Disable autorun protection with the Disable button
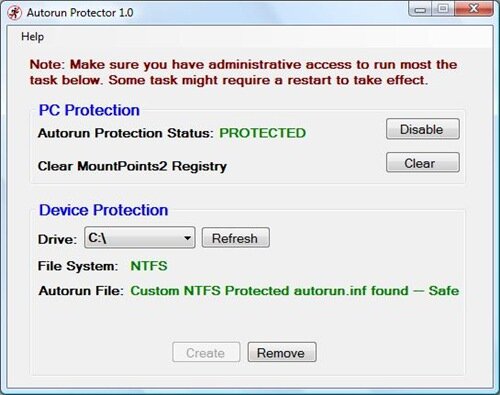 pos(423,129)
